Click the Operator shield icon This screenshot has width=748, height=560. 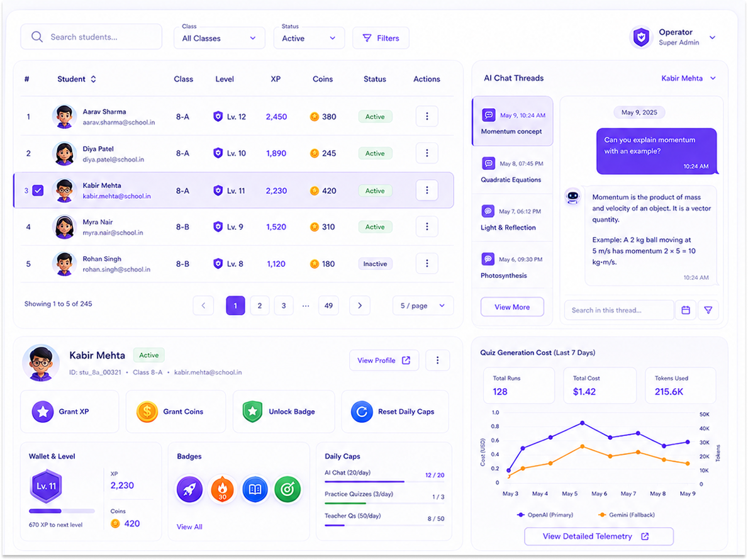coord(640,37)
